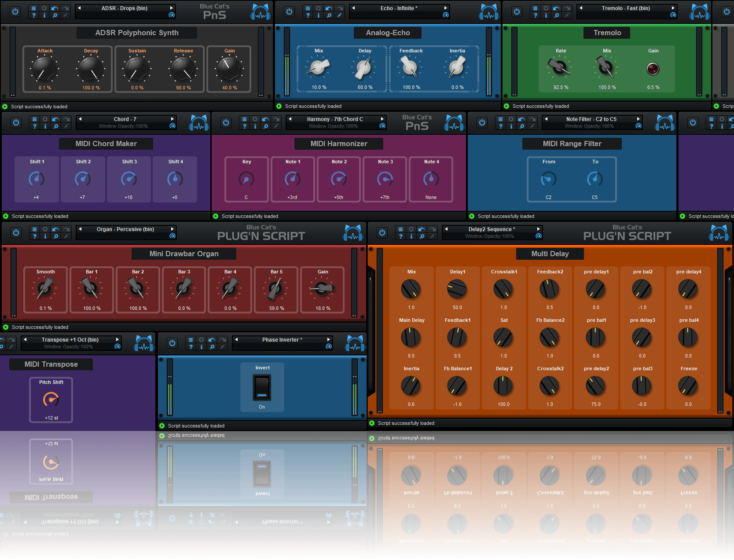734x560 pixels.
Task: Toggle power bypass on Mini Drawbar Organ
Action: tap(16, 232)
